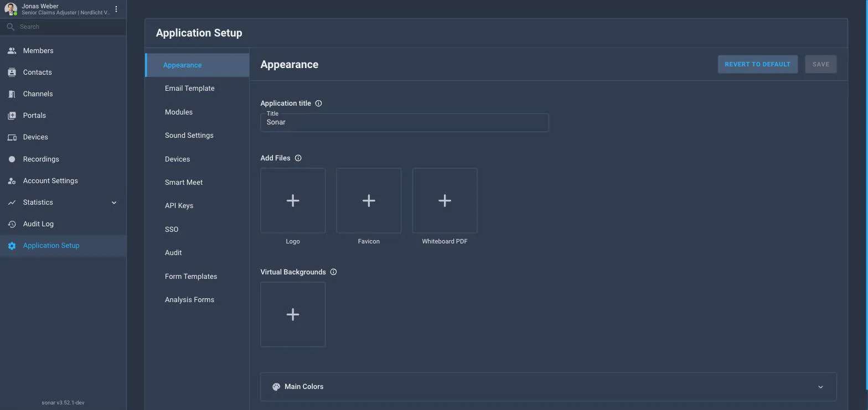Select the Smart Meet tab
The width and height of the screenshot is (868, 410).
[x=197, y=183]
